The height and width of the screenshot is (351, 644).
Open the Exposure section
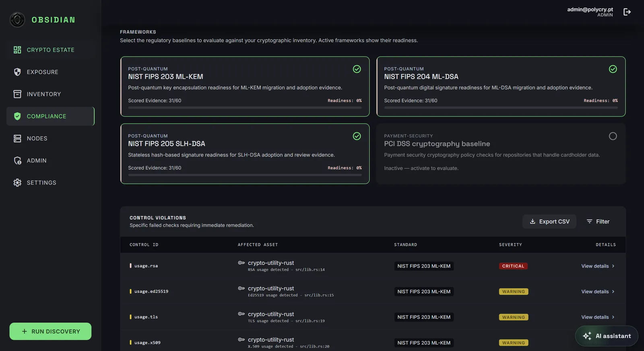(x=50, y=72)
